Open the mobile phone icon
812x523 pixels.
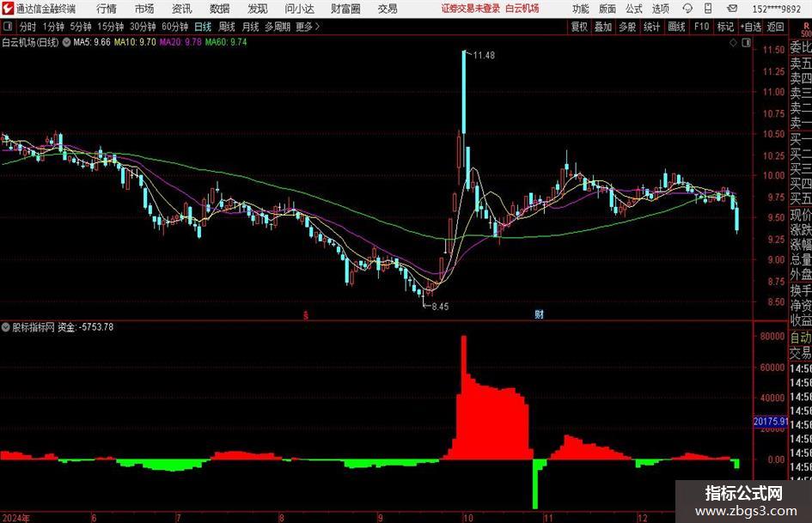(x=708, y=9)
